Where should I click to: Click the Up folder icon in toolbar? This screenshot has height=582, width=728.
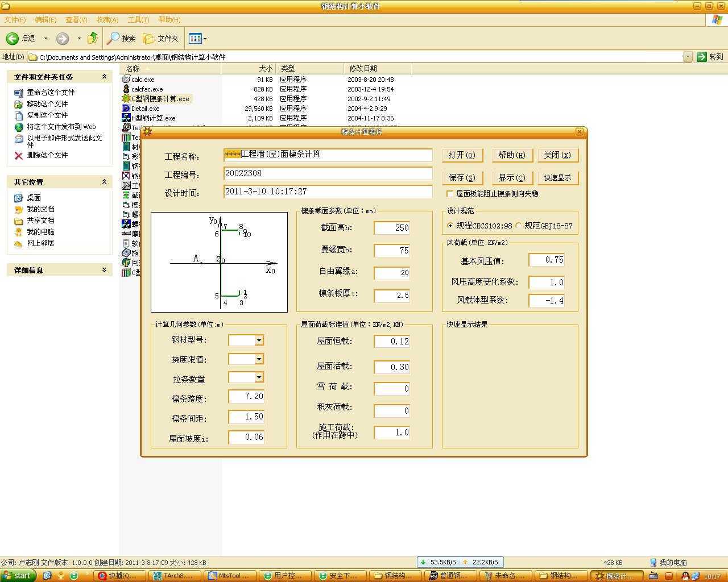[93, 38]
